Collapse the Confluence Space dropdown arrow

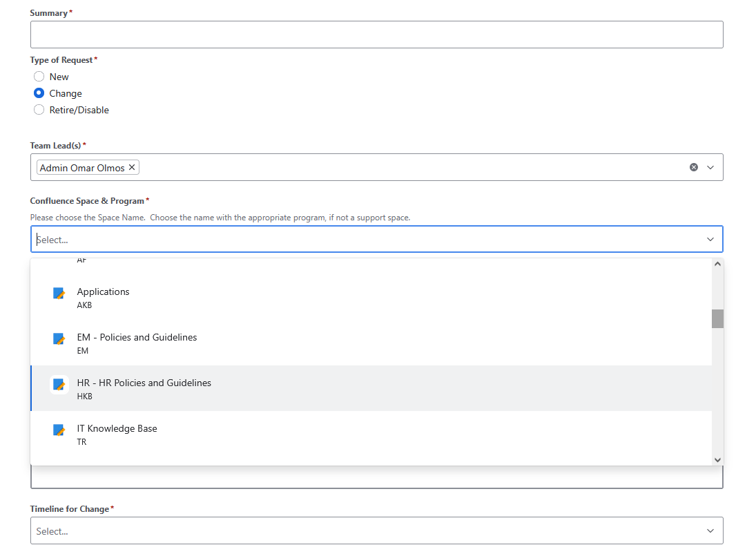710,239
